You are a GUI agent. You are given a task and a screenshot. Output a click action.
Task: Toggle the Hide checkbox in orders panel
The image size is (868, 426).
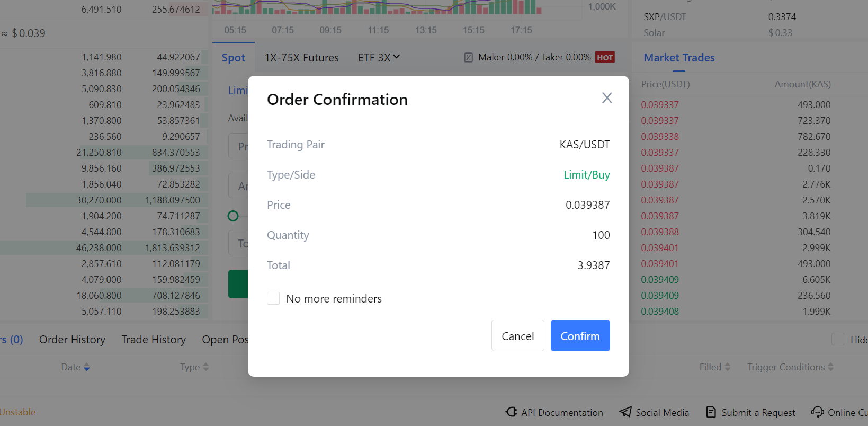click(838, 339)
